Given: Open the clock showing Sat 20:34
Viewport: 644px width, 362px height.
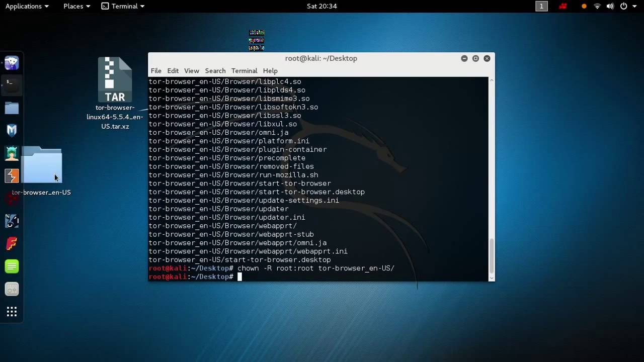Looking at the screenshot, I should [x=322, y=6].
